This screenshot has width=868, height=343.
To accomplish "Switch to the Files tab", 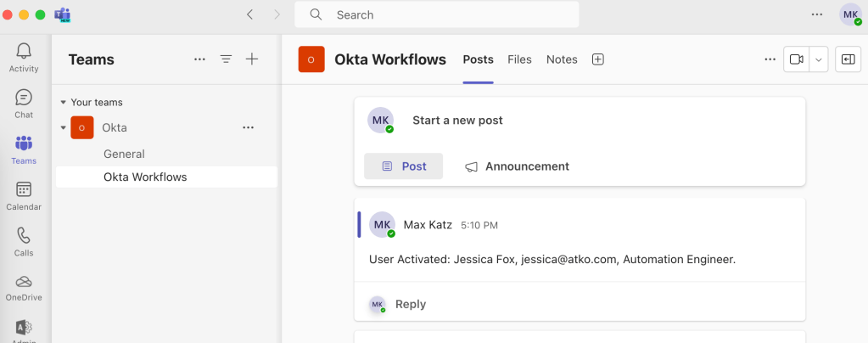I will pos(519,59).
